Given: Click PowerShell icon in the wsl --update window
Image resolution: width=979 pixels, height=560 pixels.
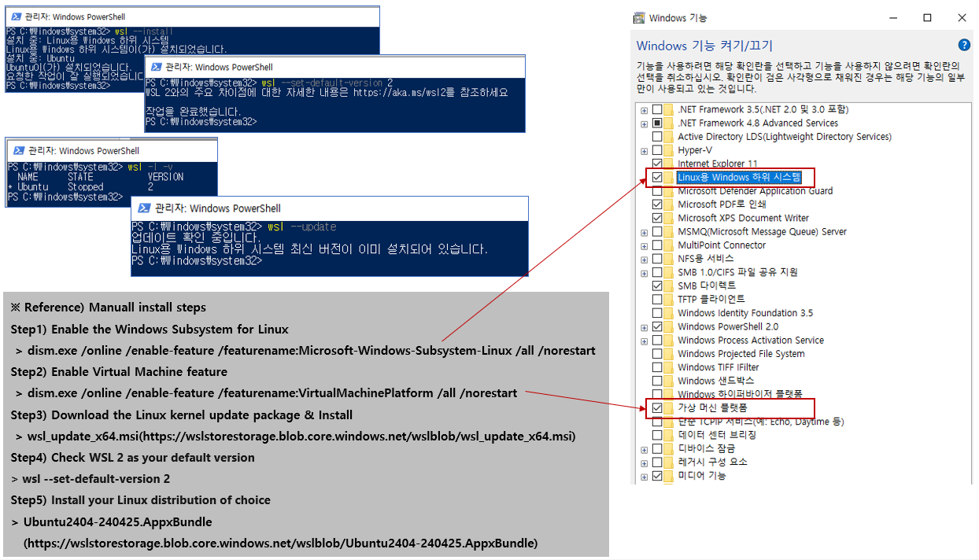Looking at the screenshot, I should coord(144,208).
